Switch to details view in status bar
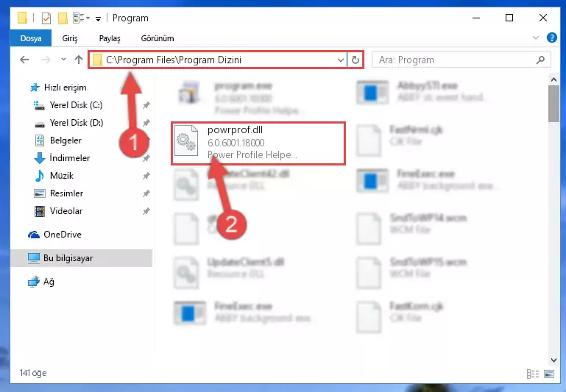 (x=533, y=374)
